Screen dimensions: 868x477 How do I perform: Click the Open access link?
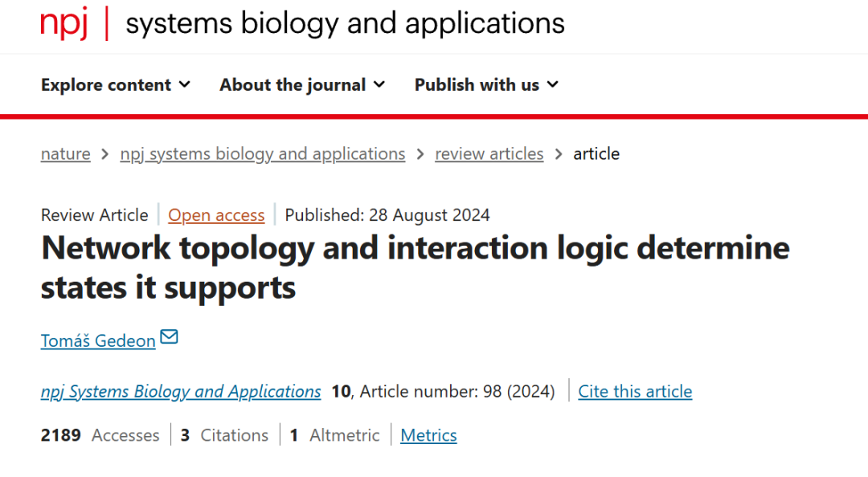click(216, 215)
